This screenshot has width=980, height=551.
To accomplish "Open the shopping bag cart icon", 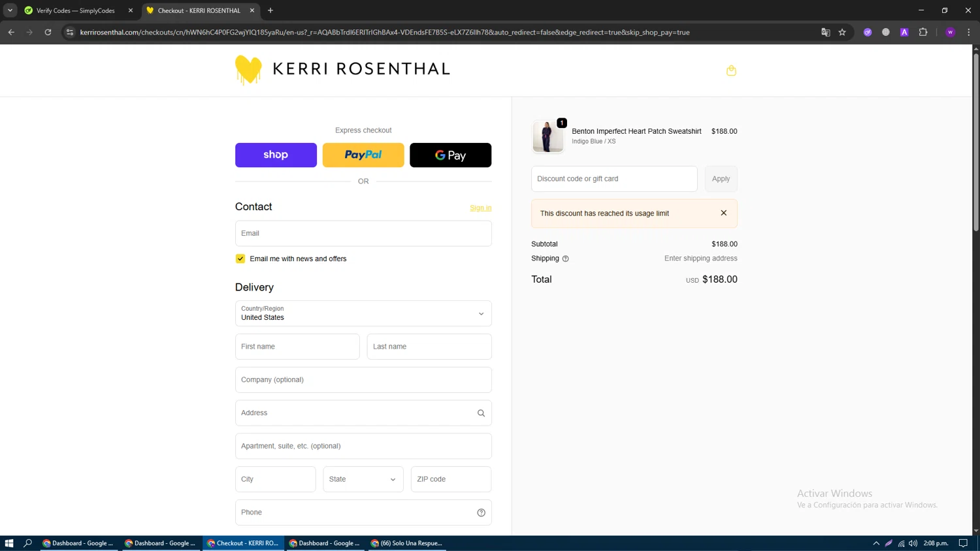I will click(x=731, y=71).
